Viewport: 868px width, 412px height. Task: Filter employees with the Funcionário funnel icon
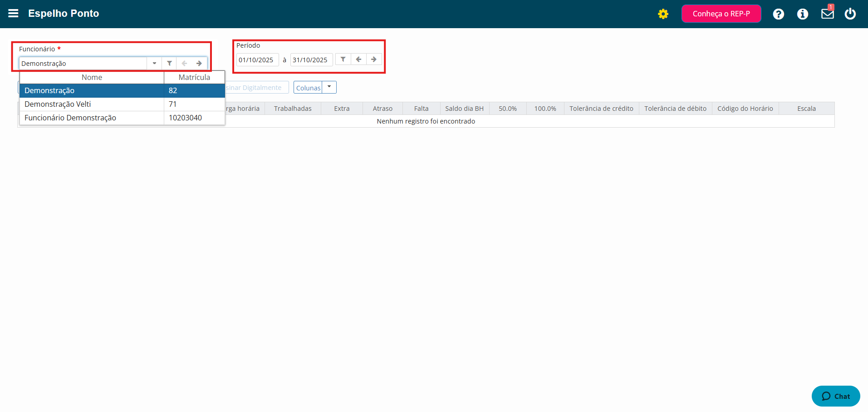point(169,64)
